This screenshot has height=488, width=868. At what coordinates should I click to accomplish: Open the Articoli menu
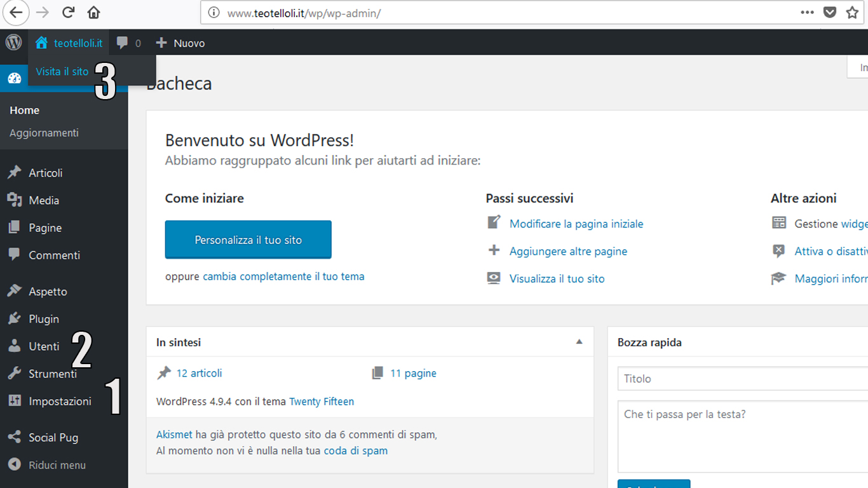click(x=45, y=173)
